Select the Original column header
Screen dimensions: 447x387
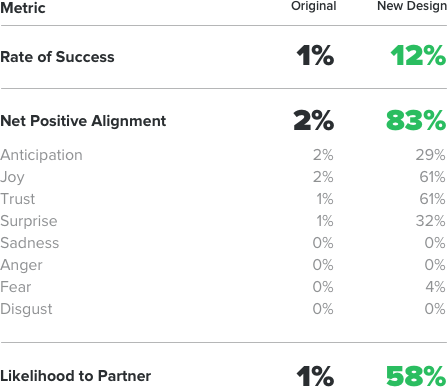point(314,6)
